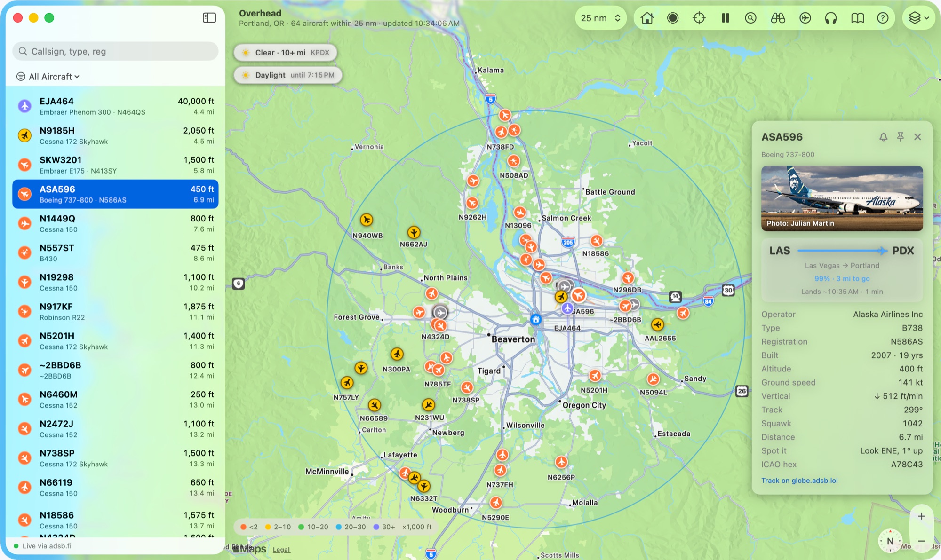Zoom in the map with plus button
The width and height of the screenshot is (941, 560).
pyautogui.click(x=921, y=516)
